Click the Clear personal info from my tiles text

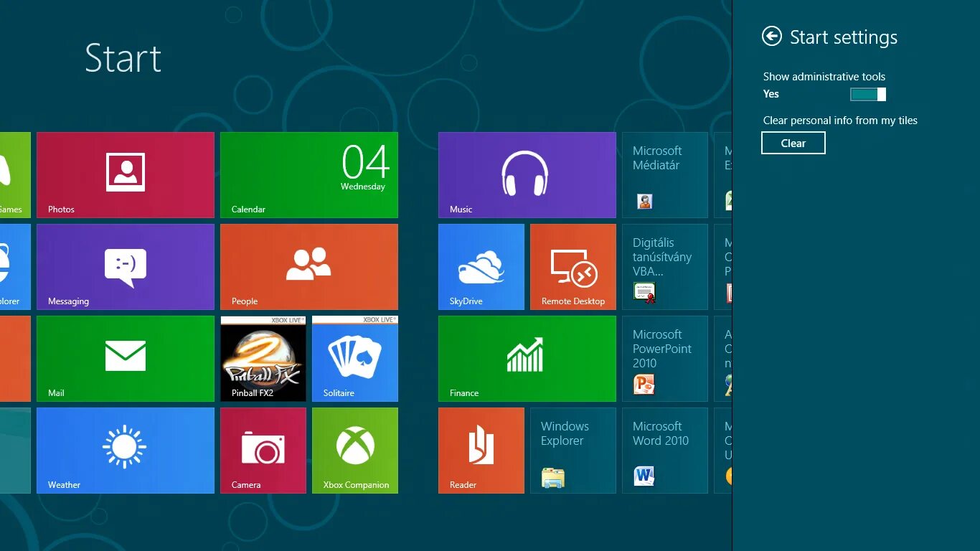(x=840, y=121)
